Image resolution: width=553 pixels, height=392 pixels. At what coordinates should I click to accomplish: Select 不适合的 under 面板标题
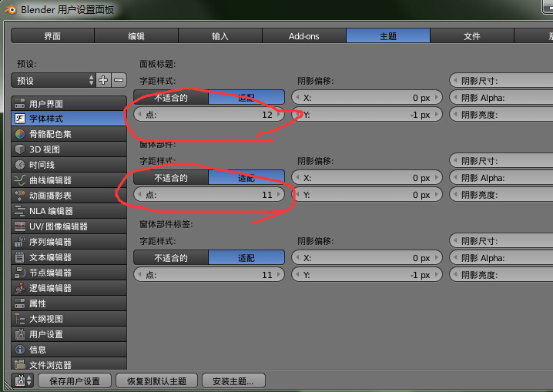[x=171, y=98]
